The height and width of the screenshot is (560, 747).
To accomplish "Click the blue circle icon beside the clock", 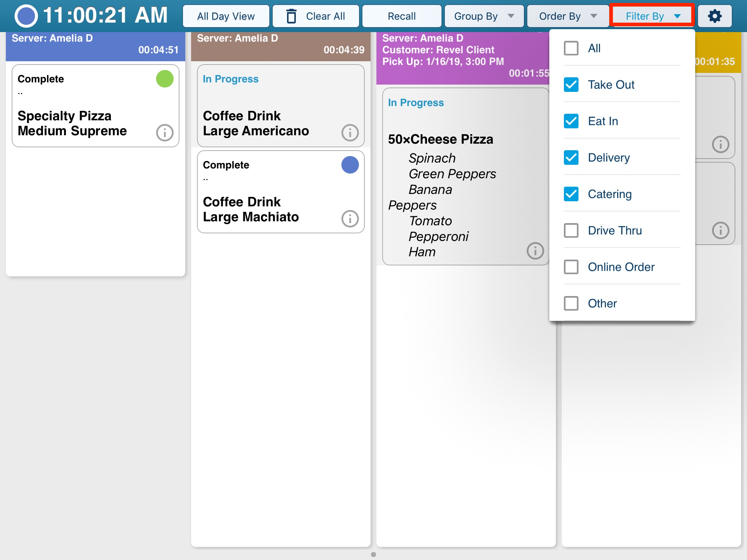I will tap(26, 16).
